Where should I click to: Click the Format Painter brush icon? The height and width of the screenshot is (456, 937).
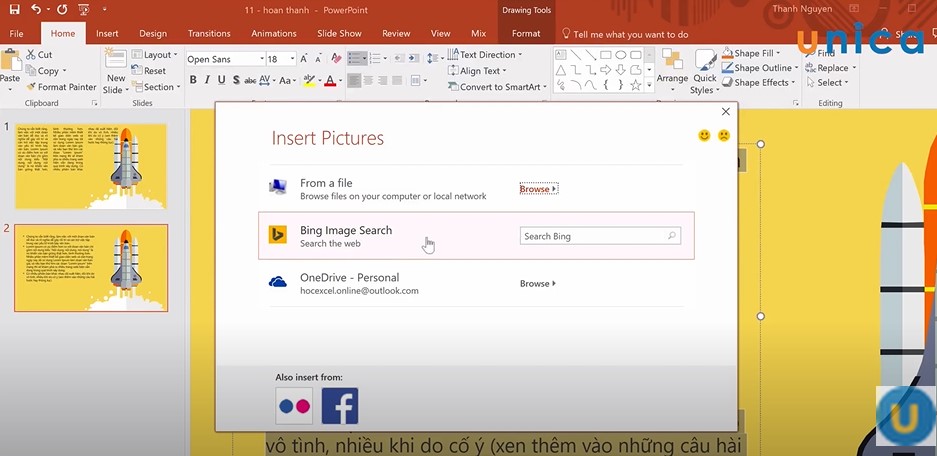(x=31, y=87)
